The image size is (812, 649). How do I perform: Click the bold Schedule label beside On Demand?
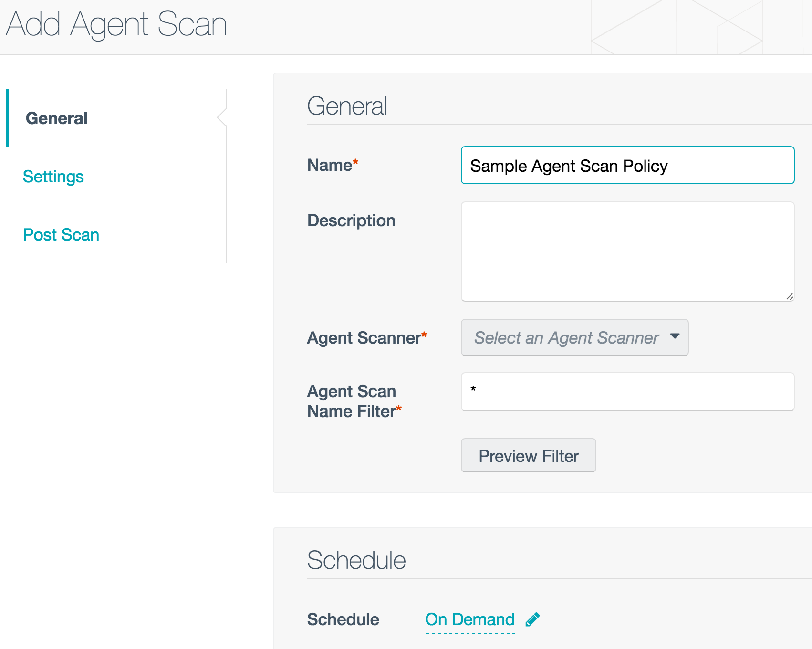point(343,619)
